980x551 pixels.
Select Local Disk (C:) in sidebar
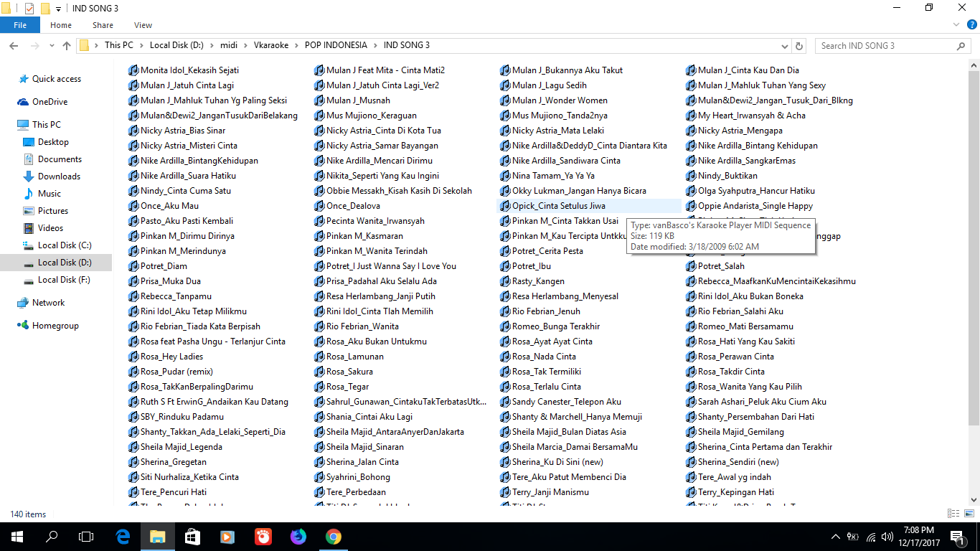pos(65,245)
